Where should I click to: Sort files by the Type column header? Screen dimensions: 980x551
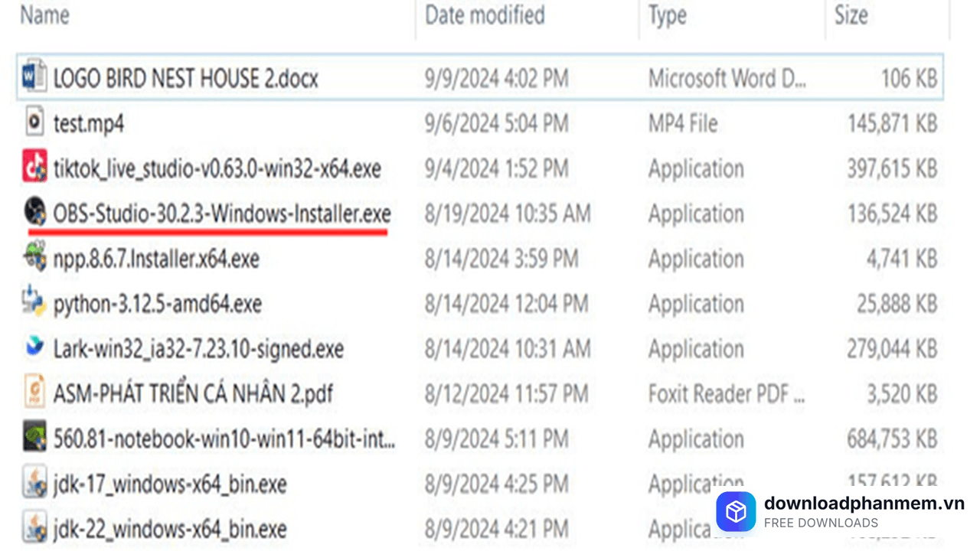pos(667,15)
